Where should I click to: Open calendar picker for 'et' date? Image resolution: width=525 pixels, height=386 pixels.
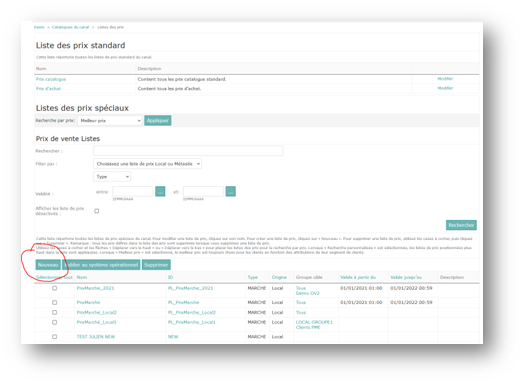click(x=231, y=191)
